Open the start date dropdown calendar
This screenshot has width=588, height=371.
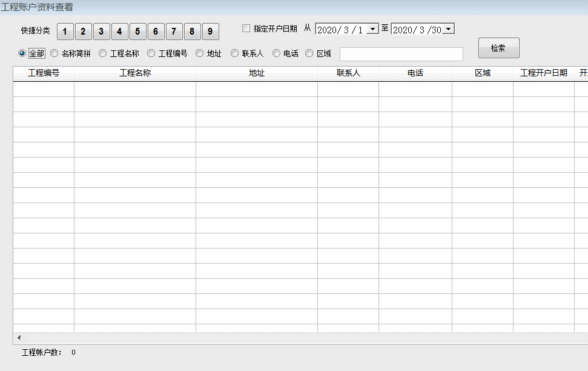(x=372, y=29)
